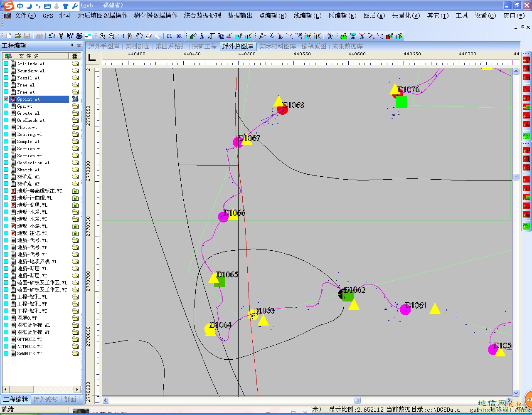532x415 pixels.
Task: Select GeoSection.wt in file list
Action: (x=33, y=163)
